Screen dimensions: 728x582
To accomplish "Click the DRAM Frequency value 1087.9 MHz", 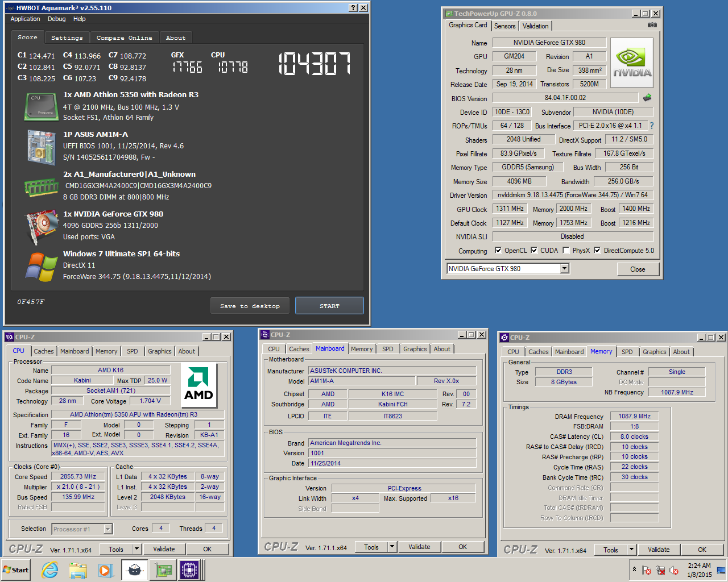I will click(635, 416).
